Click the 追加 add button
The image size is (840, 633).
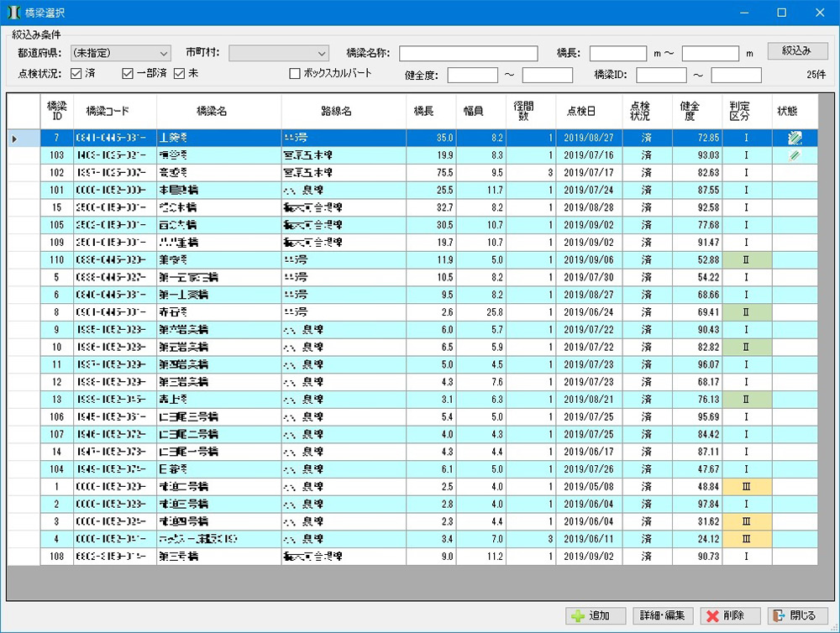(x=596, y=616)
